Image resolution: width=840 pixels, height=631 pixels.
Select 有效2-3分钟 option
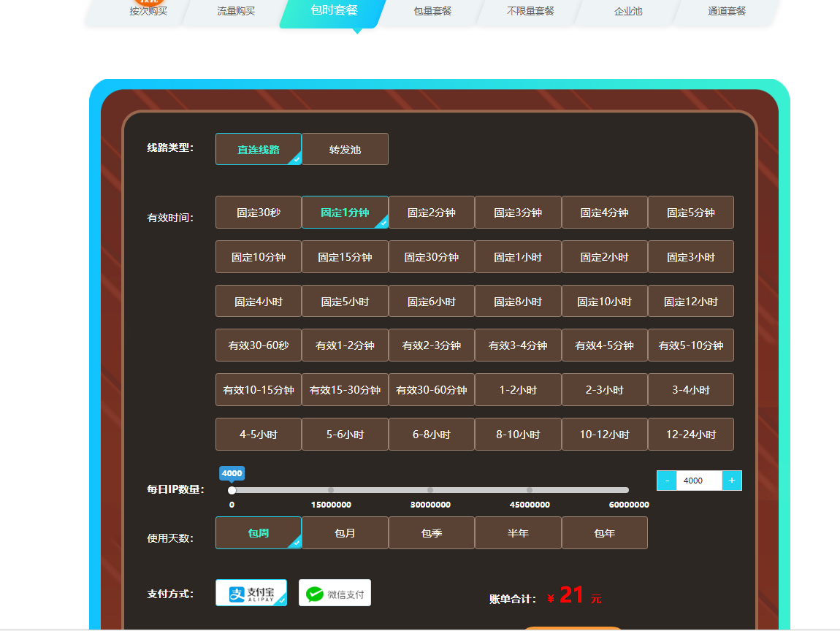432,345
